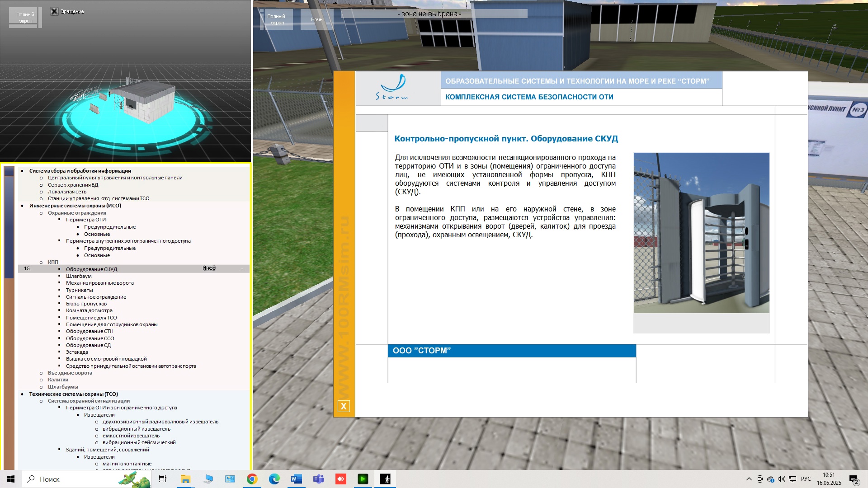Click 'Система сбора и обработки информации' heading
868x488 pixels.
pyautogui.click(x=80, y=171)
